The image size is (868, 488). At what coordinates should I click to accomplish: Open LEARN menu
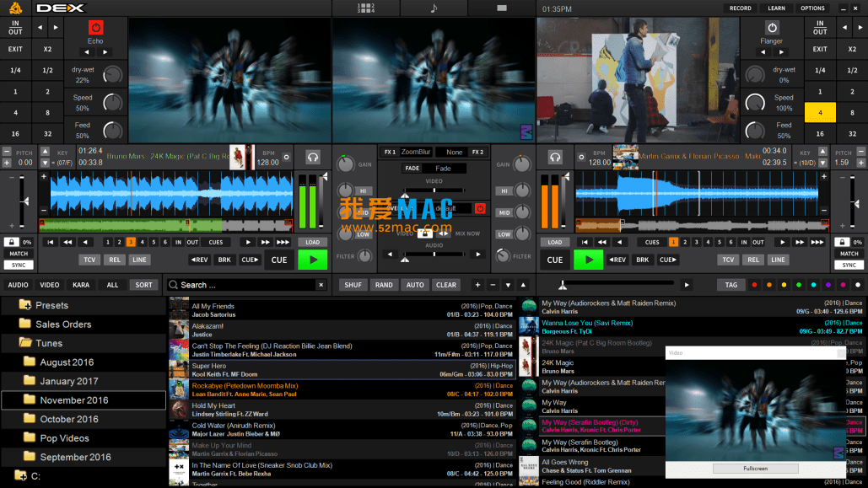776,8
